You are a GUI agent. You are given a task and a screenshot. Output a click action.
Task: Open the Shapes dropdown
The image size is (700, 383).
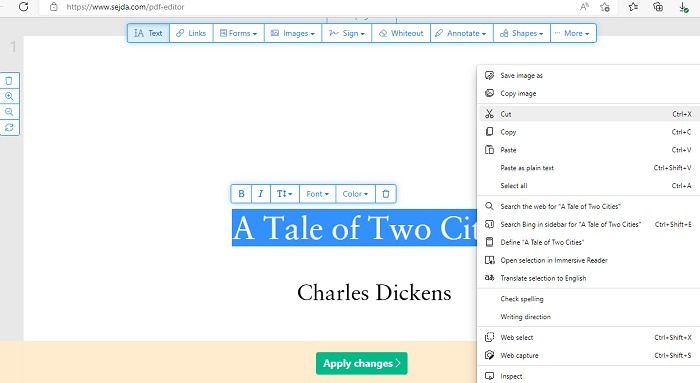point(522,33)
